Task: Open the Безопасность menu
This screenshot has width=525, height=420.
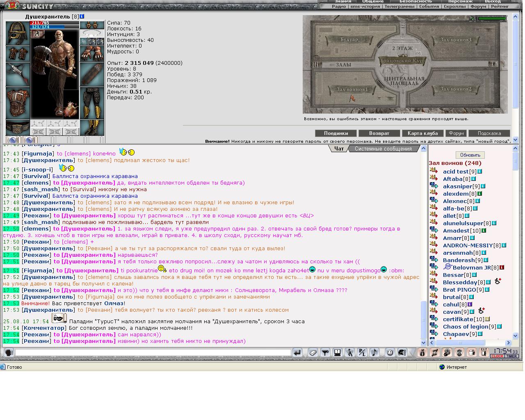Action: click(415, 2)
